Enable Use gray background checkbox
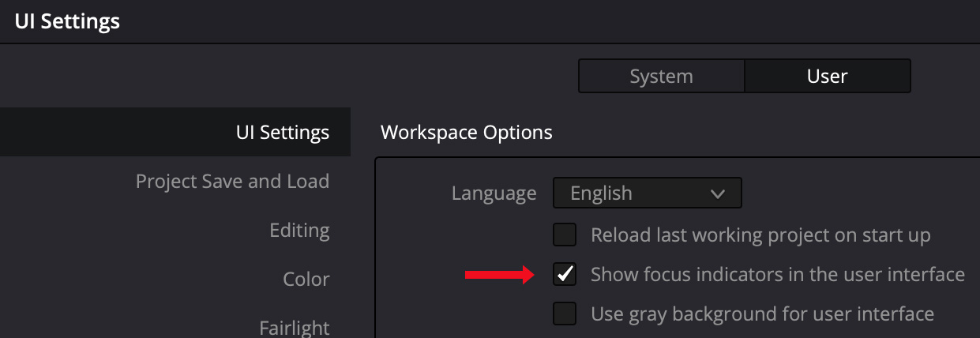The width and height of the screenshot is (980, 338). pos(565,314)
